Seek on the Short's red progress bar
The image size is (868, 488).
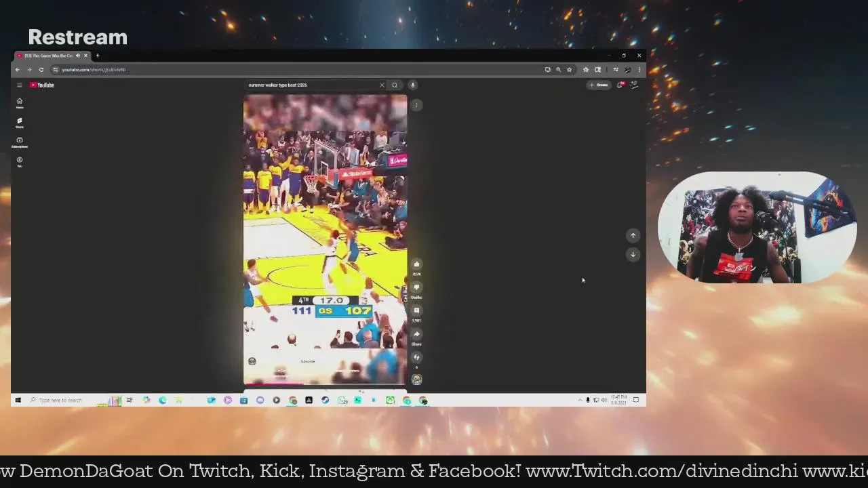(325, 385)
